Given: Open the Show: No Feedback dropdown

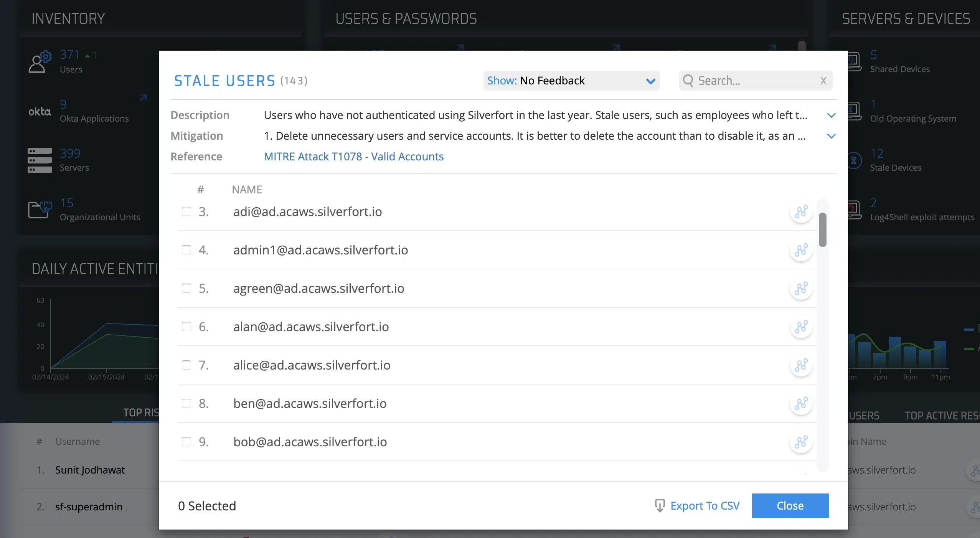Looking at the screenshot, I should pos(571,81).
